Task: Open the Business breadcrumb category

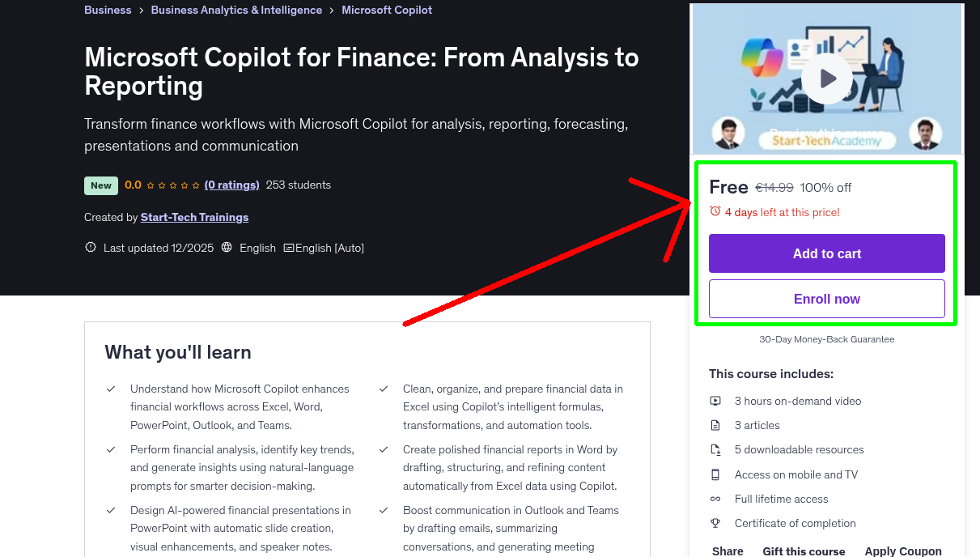Action: coord(108,10)
